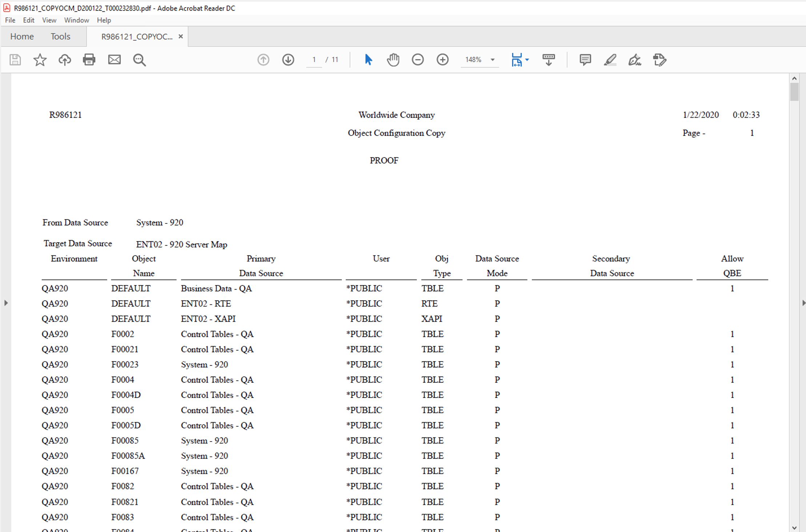Click the R986121 report ID text
This screenshot has height=532, width=806.
click(65, 115)
